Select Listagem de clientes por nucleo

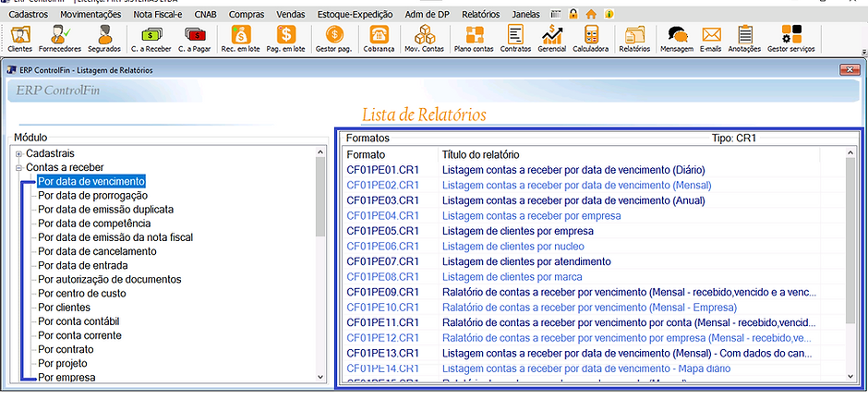tap(512, 246)
